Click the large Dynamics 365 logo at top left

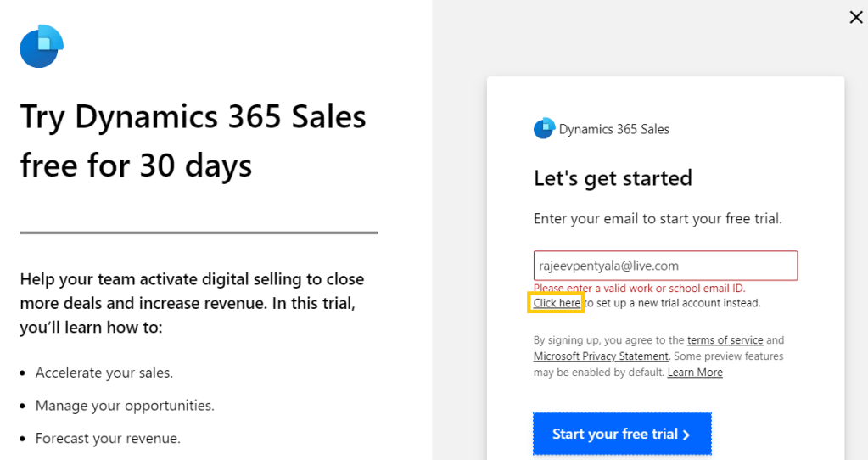point(42,47)
